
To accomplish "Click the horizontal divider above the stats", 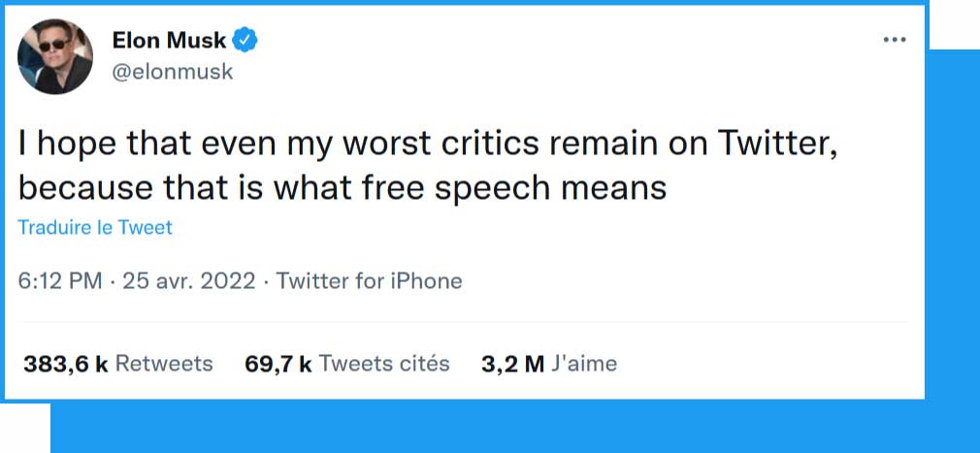I will coord(464,322).
